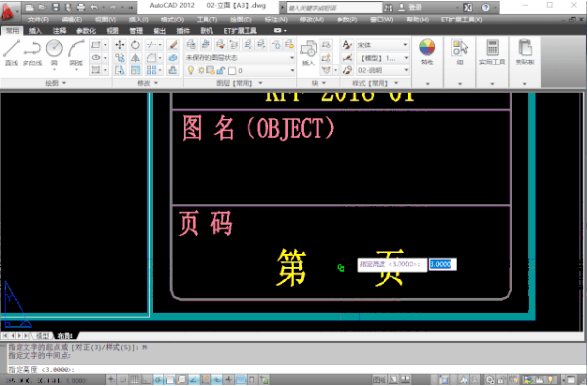The image size is (588, 386).
Task: Click the Stretch tool icon
Action: coord(120,70)
